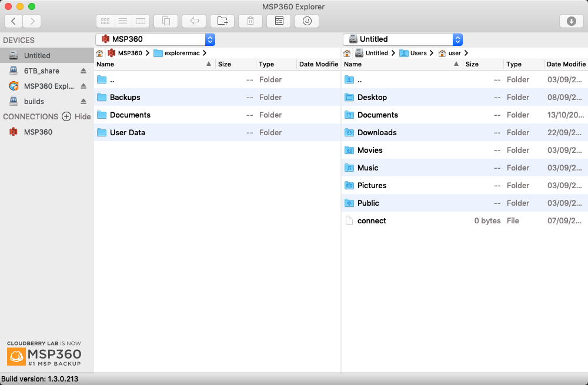Select the connect file in the right pane
588x385 pixels.
tap(465, 220)
